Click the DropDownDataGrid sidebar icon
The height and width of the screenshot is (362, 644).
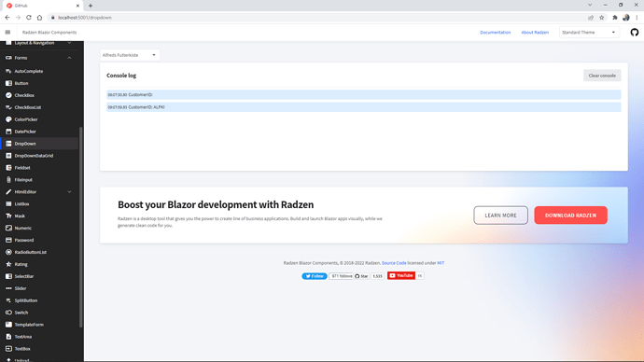click(x=8, y=156)
